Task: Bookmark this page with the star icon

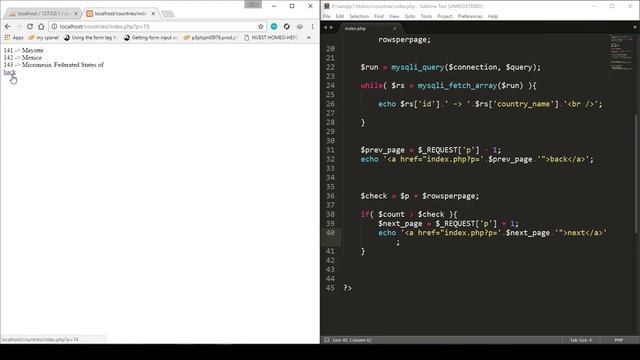Action: click(261, 27)
